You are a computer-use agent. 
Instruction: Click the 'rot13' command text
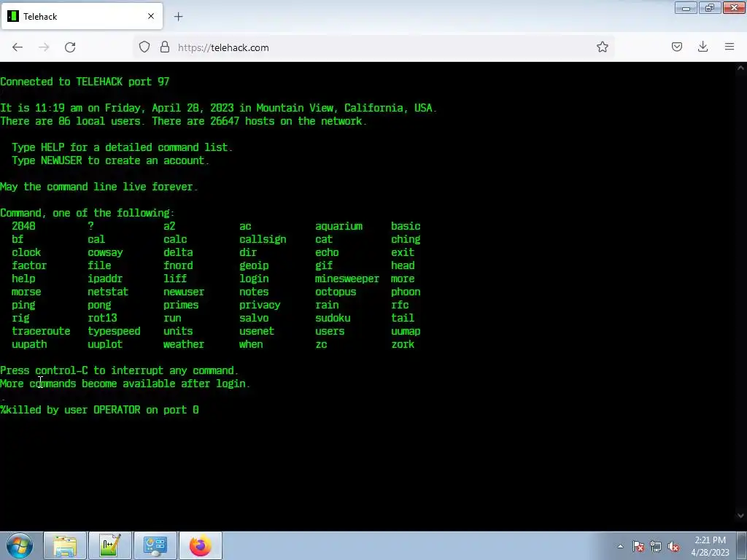102,318
